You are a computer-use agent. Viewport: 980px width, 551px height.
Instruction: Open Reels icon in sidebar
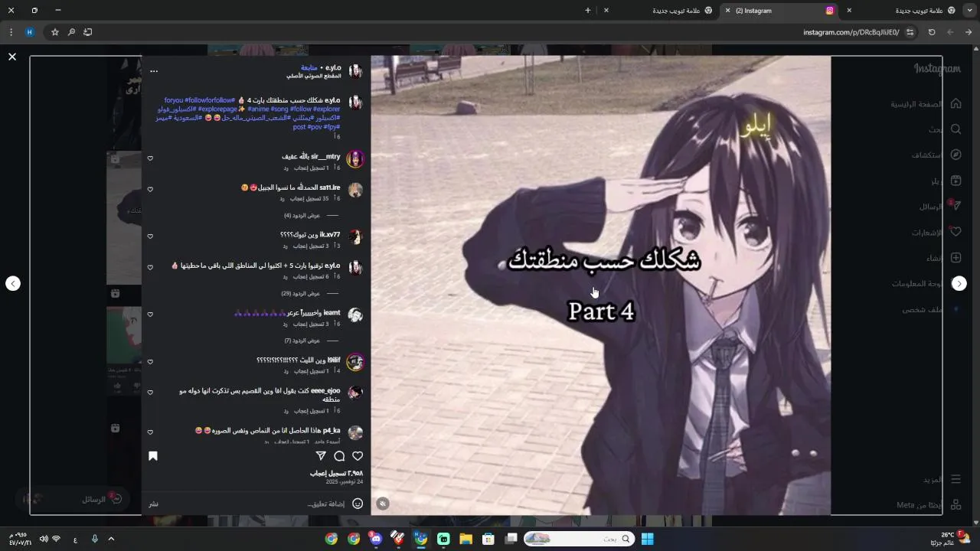pos(955,181)
